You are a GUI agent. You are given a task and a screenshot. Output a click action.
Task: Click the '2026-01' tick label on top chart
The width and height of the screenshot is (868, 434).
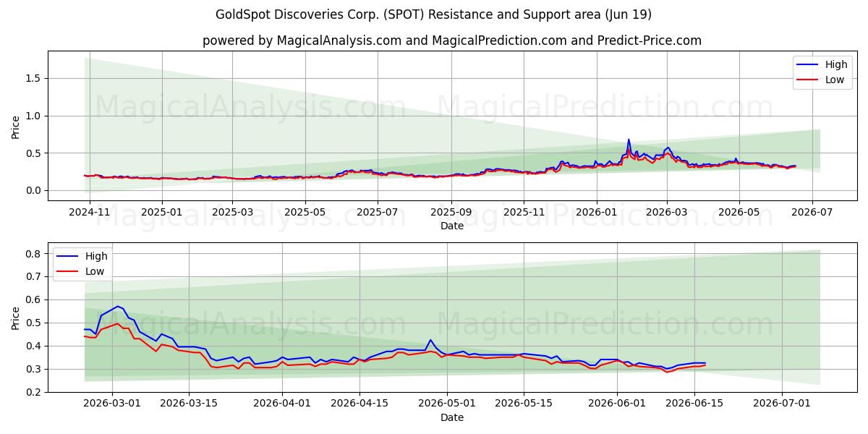coord(597,213)
